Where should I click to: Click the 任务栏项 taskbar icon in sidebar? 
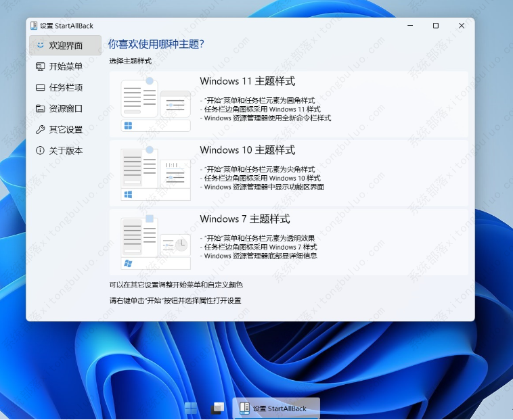40,88
